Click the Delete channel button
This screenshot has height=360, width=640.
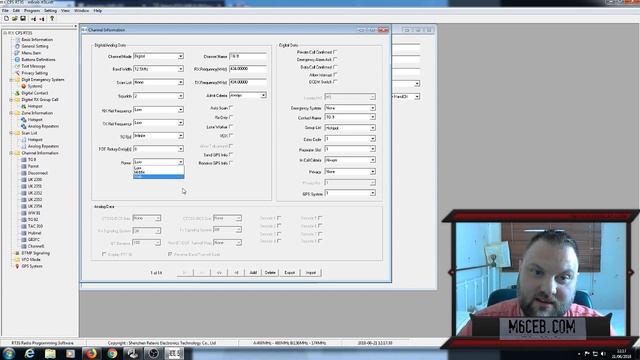tap(270, 272)
